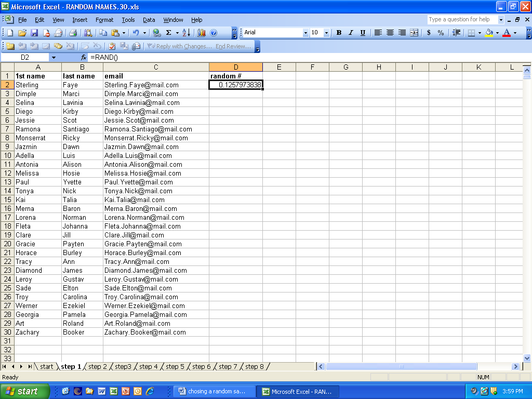Screen dimensions: 532x399
Task: Select column D header
Action: (x=236, y=67)
